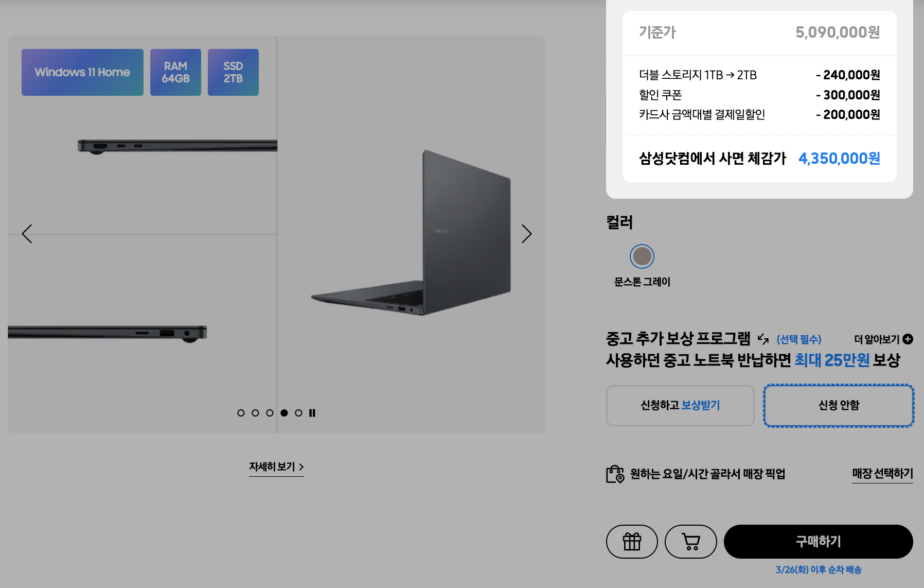Go to first carousel slide dot

click(241, 413)
